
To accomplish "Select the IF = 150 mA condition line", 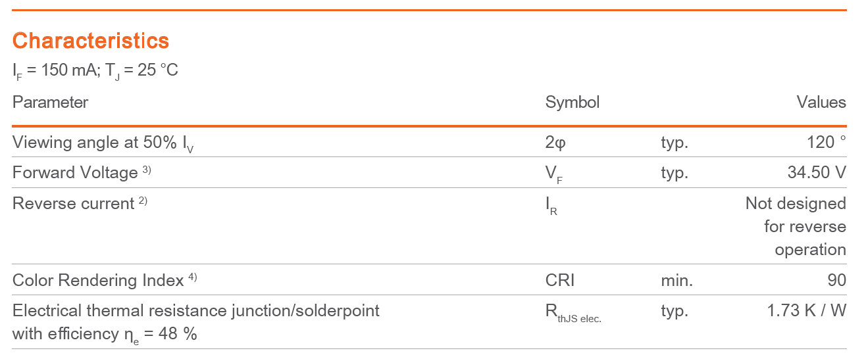I will [x=95, y=70].
